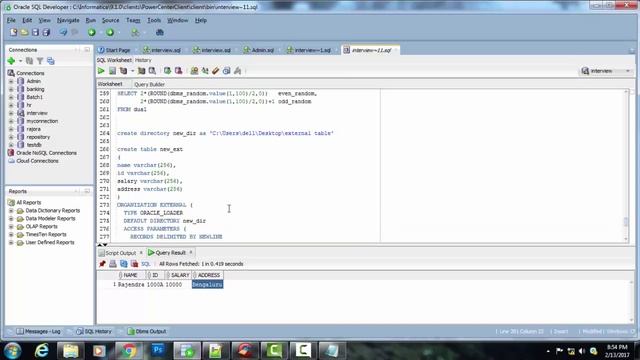Image resolution: width=640 pixels, height=360 pixels.
Task: Expand the hr connection node
Action: coord(11,105)
